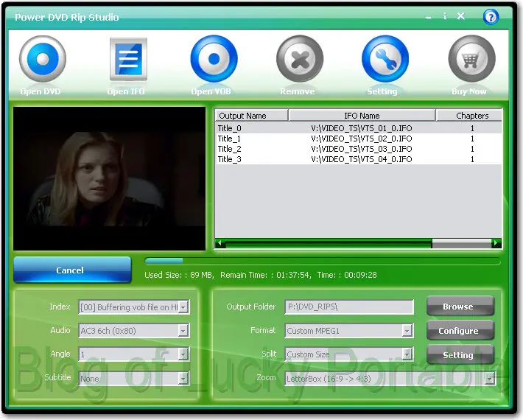Expand the Split dropdown showing Custom Size
523x420 pixels.
coord(407,354)
